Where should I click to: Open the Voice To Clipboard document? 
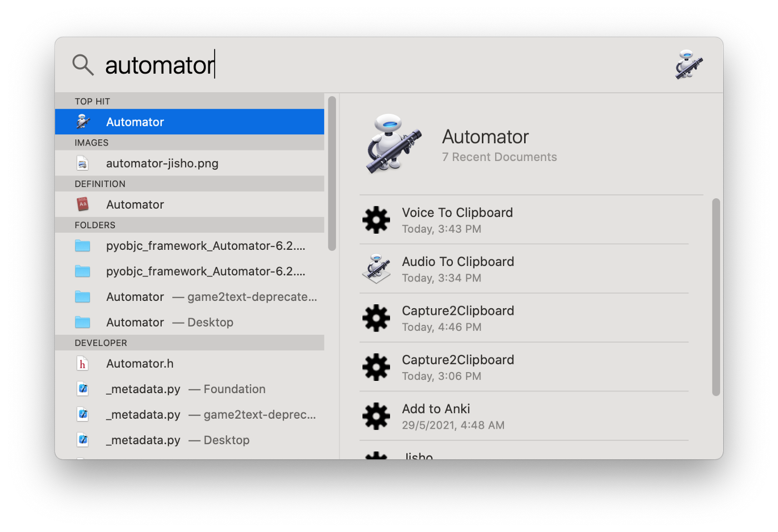click(524, 220)
